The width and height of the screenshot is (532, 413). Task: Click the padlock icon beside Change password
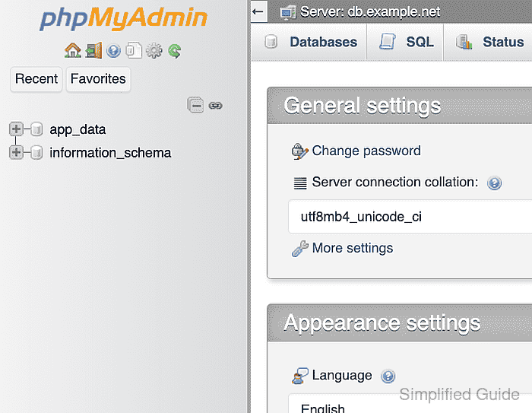pos(300,151)
